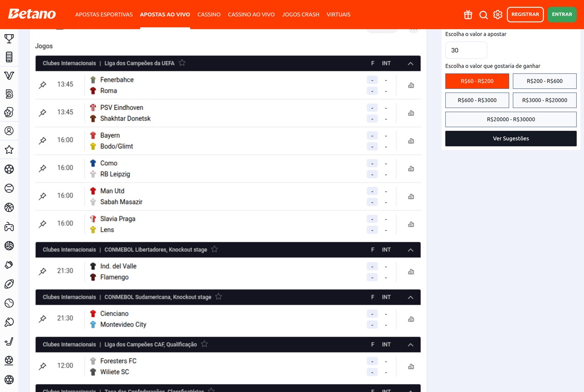The height and width of the screenshot is (392, 584).
Task: Click Ver Sugestões button
Action: [x=511, y=139]
